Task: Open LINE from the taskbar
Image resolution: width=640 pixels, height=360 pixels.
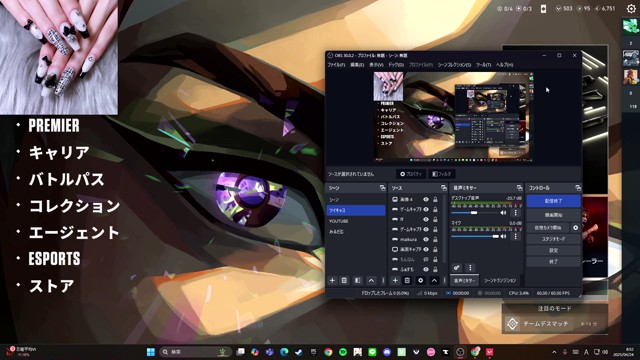Action: tap(372, 352)
